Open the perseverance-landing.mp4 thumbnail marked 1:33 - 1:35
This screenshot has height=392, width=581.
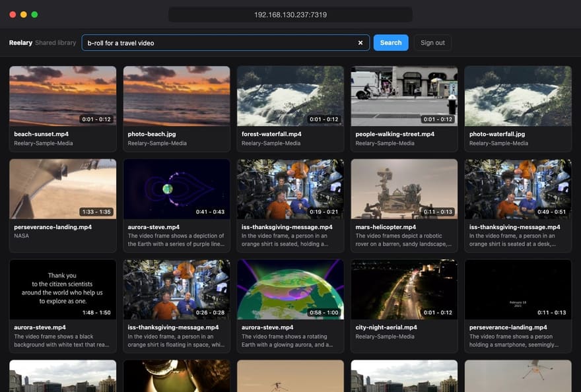[x=63, y=189]
